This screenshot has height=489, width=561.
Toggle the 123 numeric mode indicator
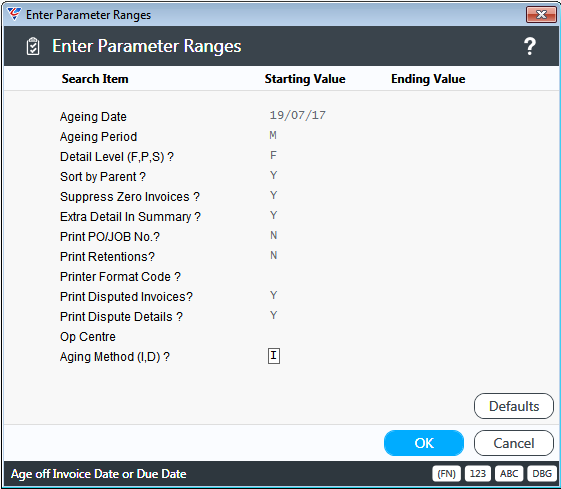(478, 474)
